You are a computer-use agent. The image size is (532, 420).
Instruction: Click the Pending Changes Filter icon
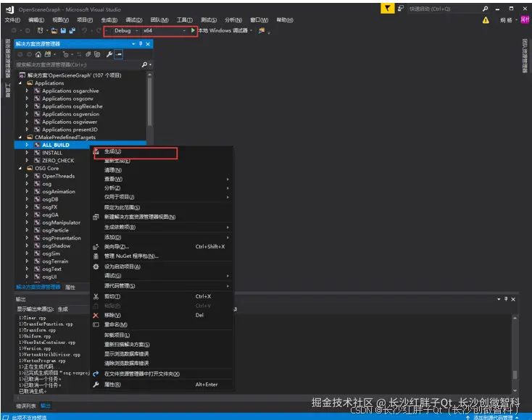click(x=65, y=54)
